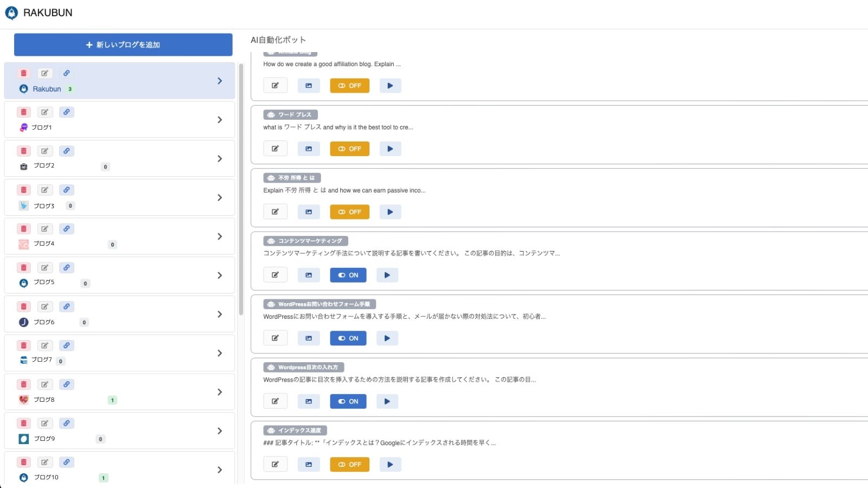Delete the Rakubun blog with trash icon

point(23,73)
